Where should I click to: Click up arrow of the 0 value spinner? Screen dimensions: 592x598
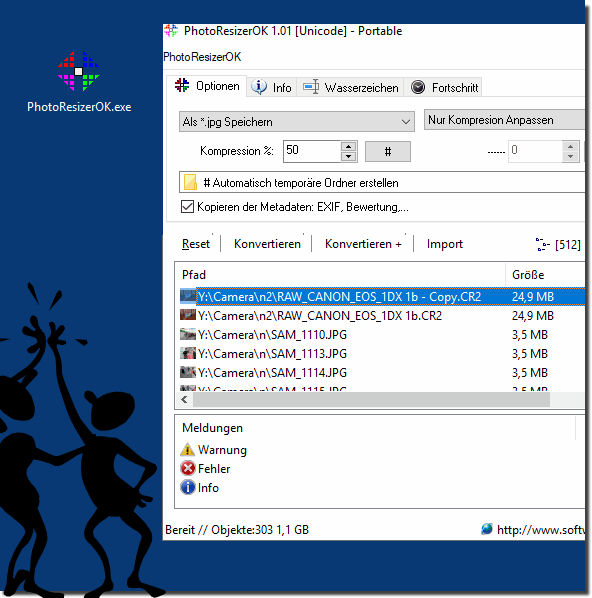click(x=571, y=147)
